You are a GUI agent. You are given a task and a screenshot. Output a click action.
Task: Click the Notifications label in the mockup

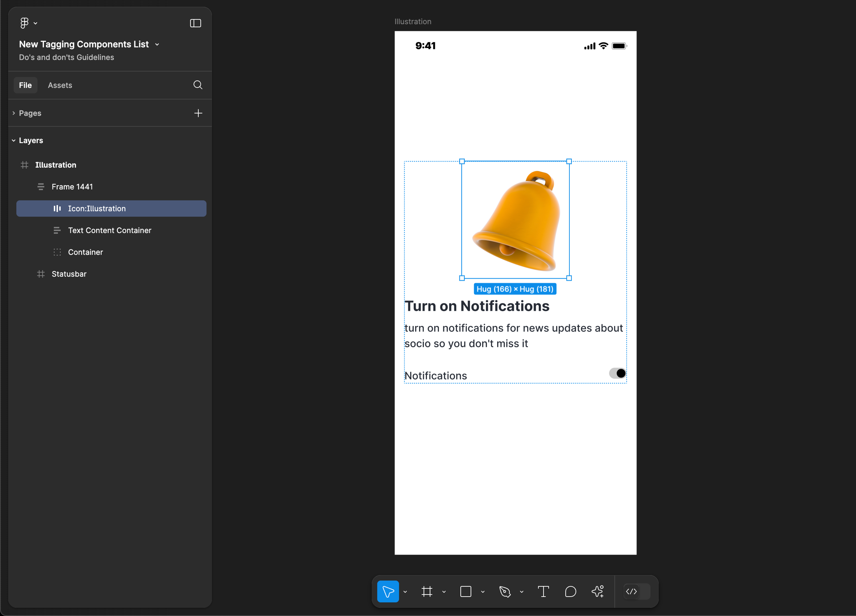(435, 376)
